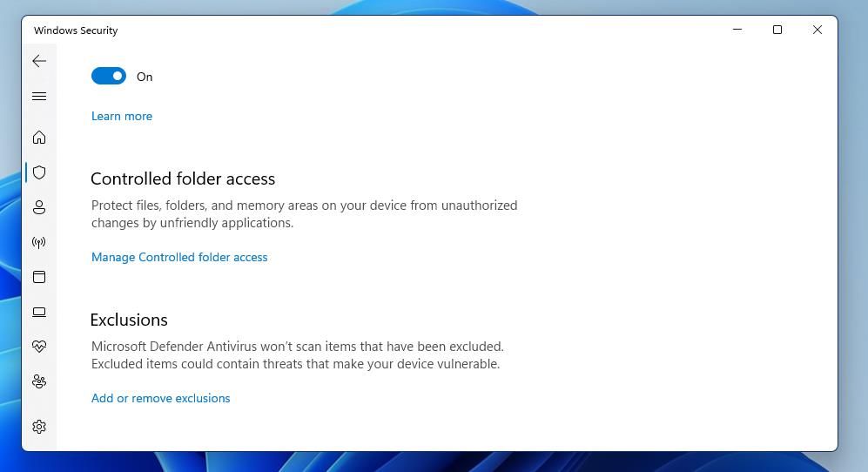This screenshot has height=472, width=868.
Task: Select Virus & threat protection shield icon
Action: click(x=39, y=172)
